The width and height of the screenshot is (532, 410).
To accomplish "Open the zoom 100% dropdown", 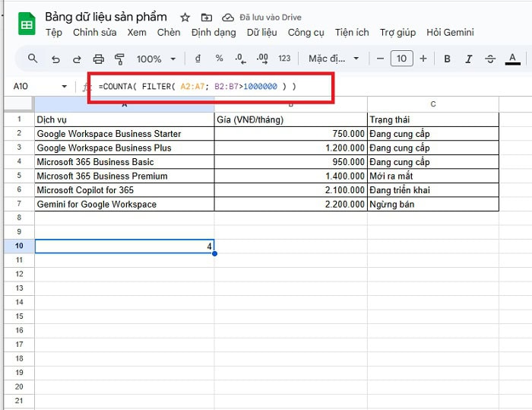I will [156, 59].
